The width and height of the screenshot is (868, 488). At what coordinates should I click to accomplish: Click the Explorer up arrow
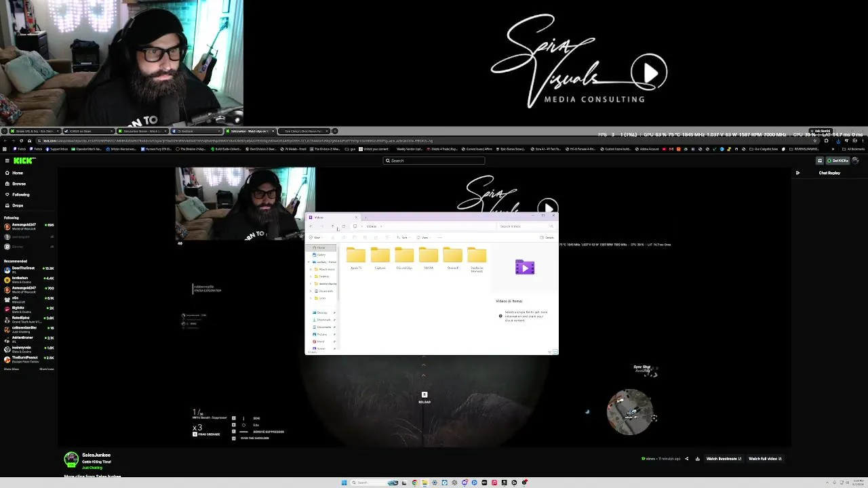click(332, 226)
